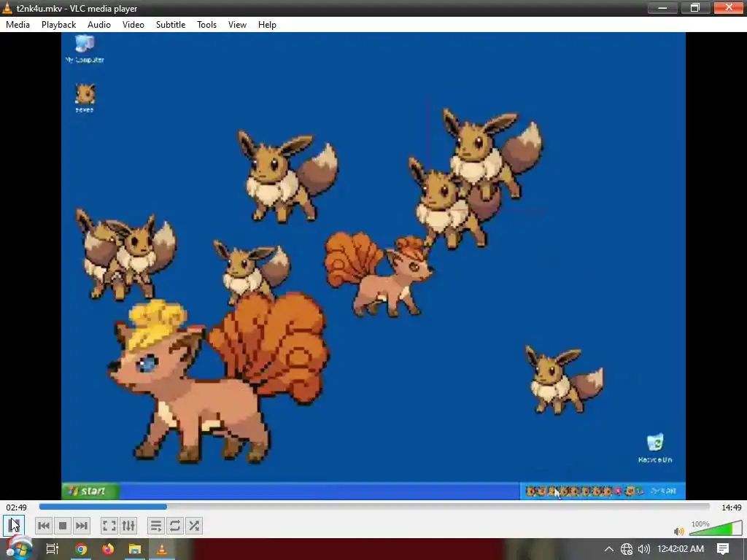
Task: Open the Video menu
Action: [x=133, y=25]
